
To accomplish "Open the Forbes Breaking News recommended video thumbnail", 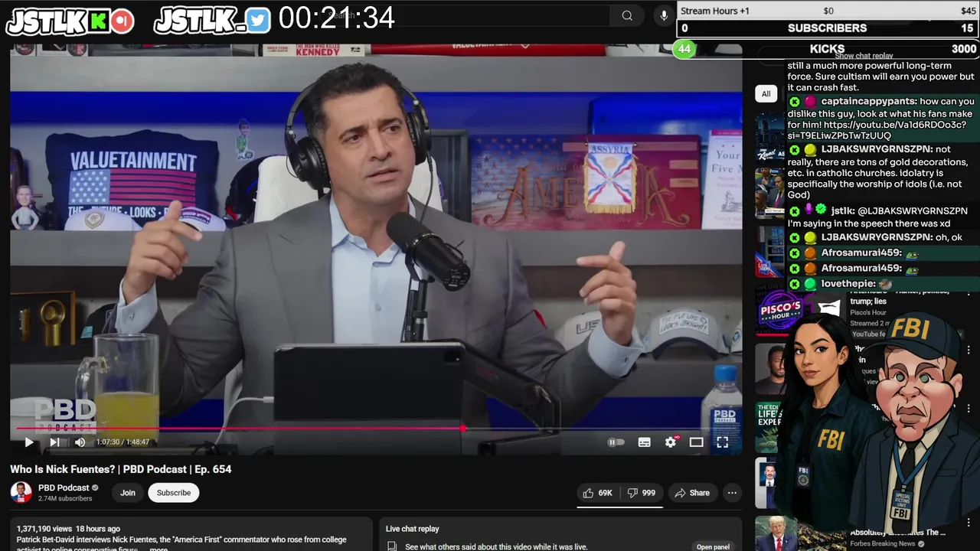I will 776,534.
